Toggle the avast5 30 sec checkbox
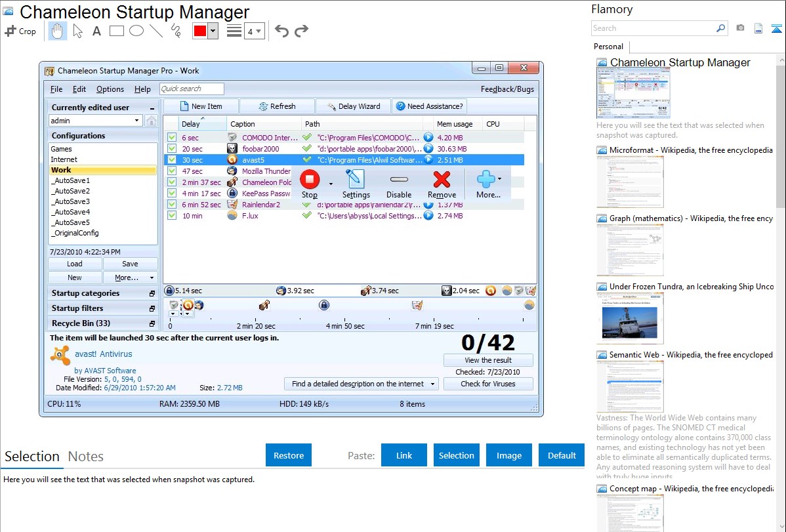This screenshot has height=532, width=786. (x=172, y=160)
